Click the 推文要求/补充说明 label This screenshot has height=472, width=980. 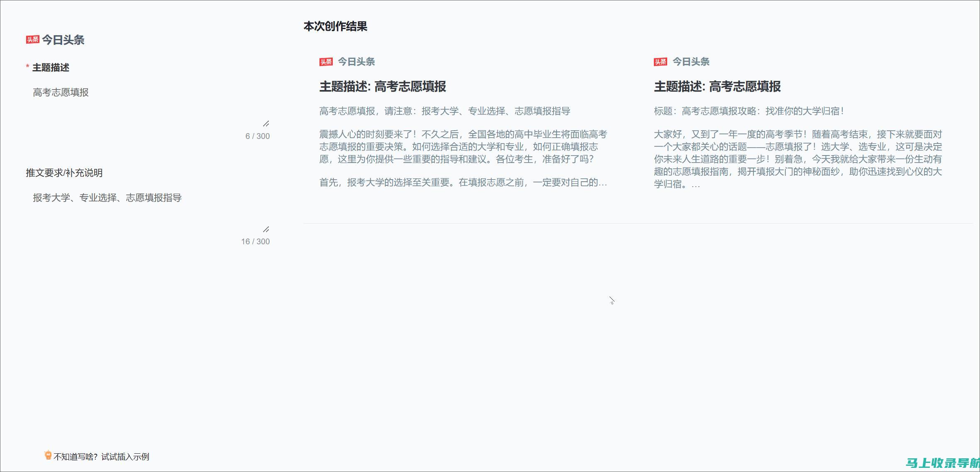tap(64, 173)
